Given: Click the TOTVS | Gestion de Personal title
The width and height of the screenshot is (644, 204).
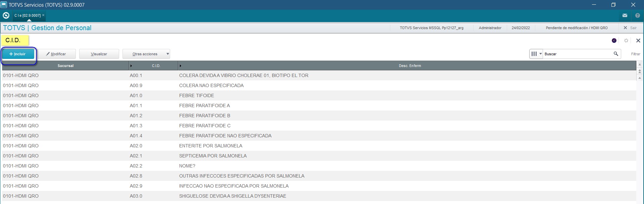Looking at the screenshot, I should click(x=47, y=28).
